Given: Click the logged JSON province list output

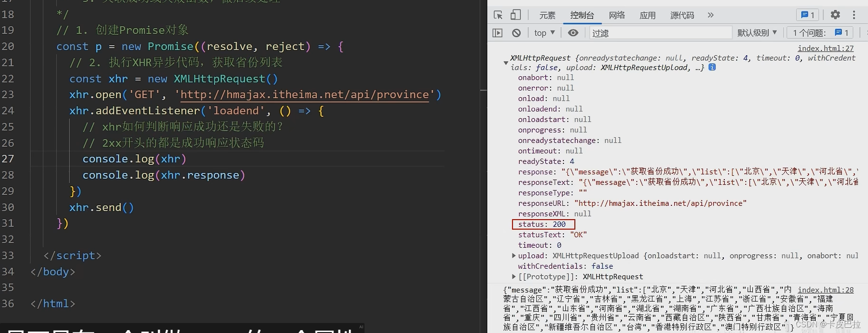Looking at the screenshot, I should point(678,308).
